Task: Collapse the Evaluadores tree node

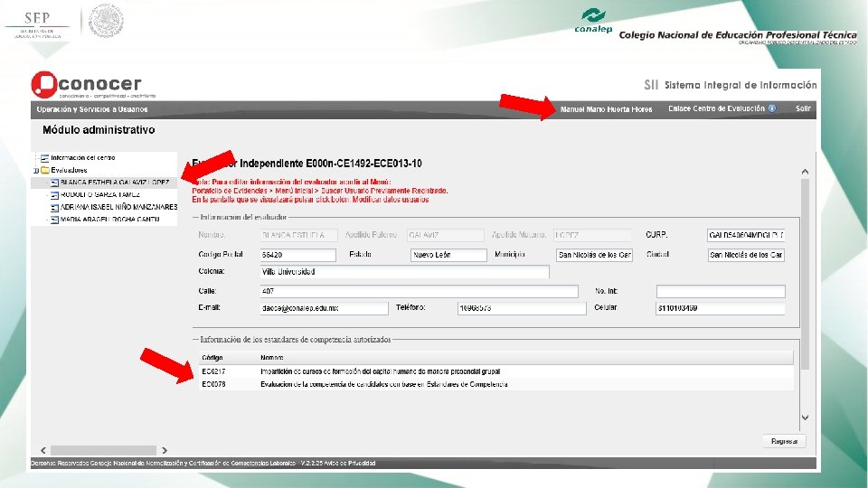Action: (36, 171)
